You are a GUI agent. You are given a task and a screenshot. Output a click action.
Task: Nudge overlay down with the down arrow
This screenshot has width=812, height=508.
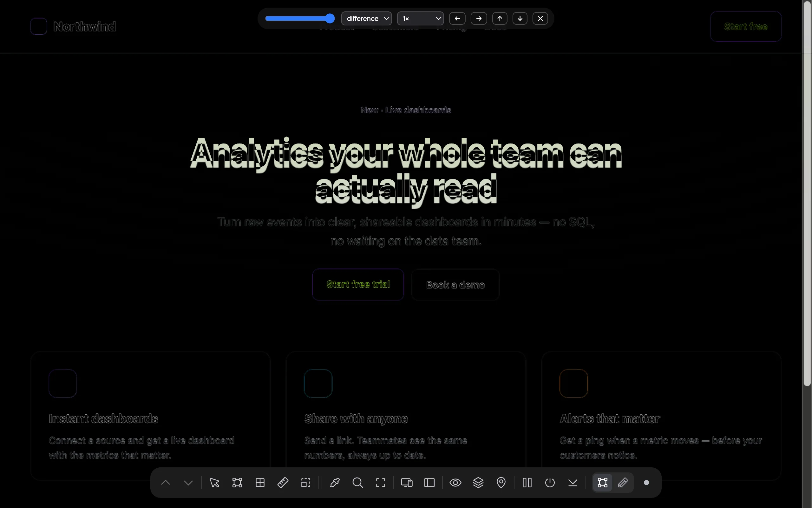(x=520, y=18)
